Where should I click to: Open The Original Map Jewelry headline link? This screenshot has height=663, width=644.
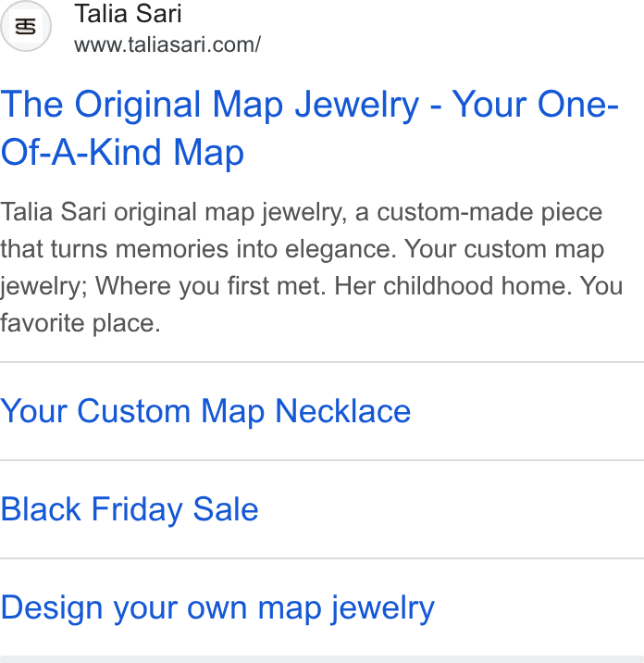point(309,128)
